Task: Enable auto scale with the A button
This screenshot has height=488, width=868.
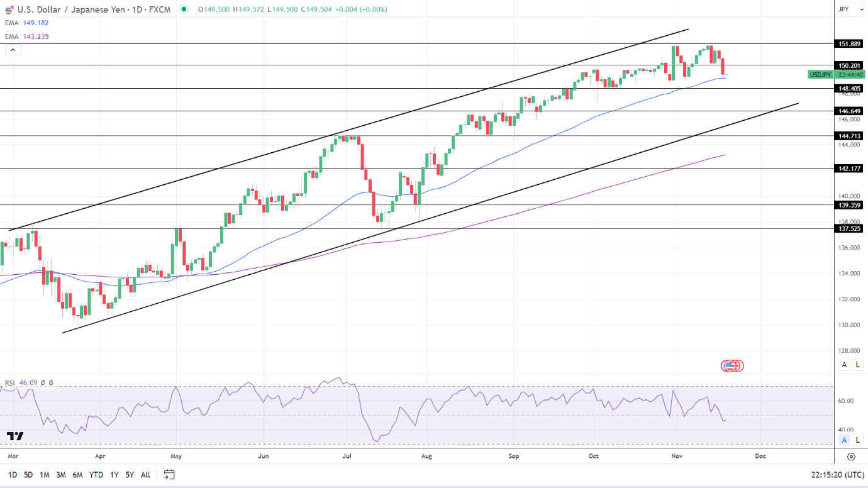Action: [843, 365]
